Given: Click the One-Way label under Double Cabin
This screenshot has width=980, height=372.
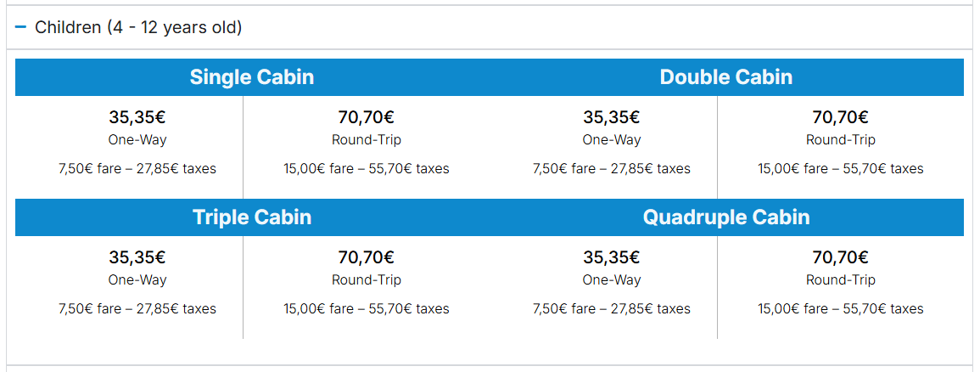Looking at the screenshot, I should [x=611, y=140].
